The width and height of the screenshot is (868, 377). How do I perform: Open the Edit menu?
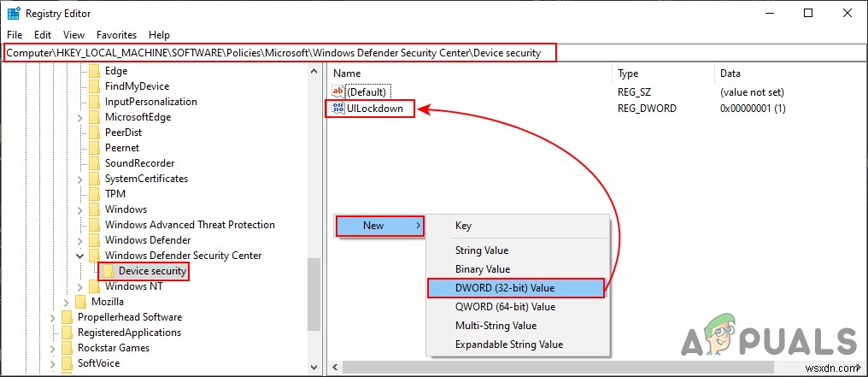click(x=43, y=35)
